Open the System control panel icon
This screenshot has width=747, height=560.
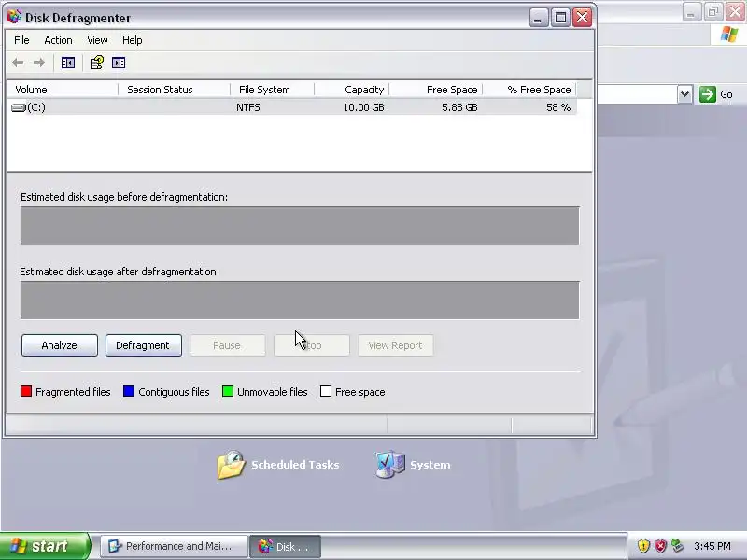[x=389, y=464]
